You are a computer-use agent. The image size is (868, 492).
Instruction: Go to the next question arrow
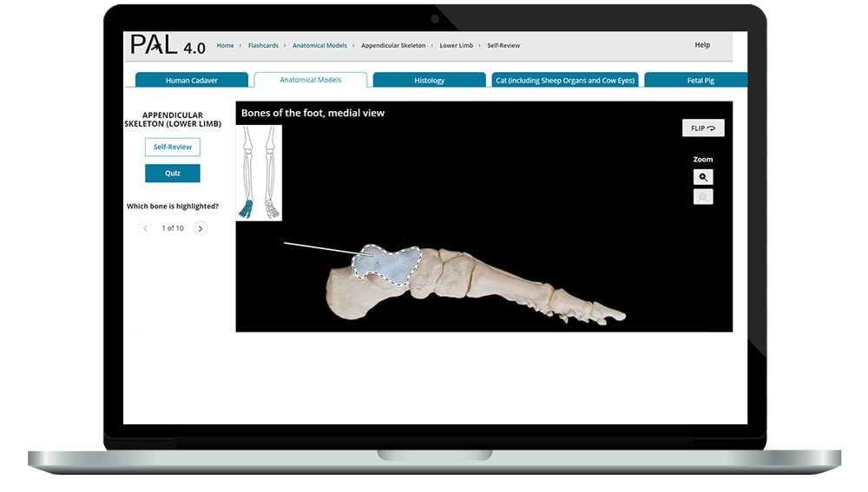[201, 228]
